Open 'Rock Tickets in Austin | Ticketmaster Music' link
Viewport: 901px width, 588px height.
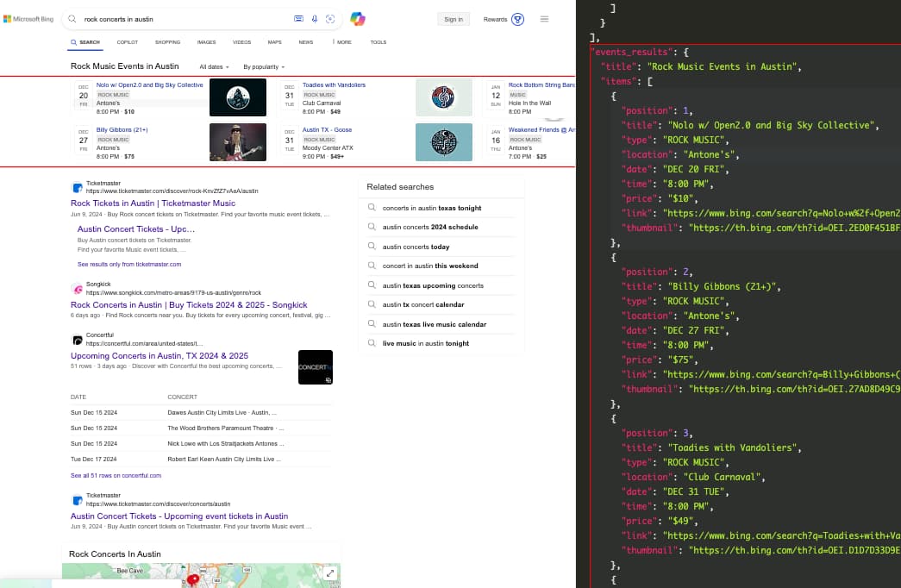click(x=153, y=203)
